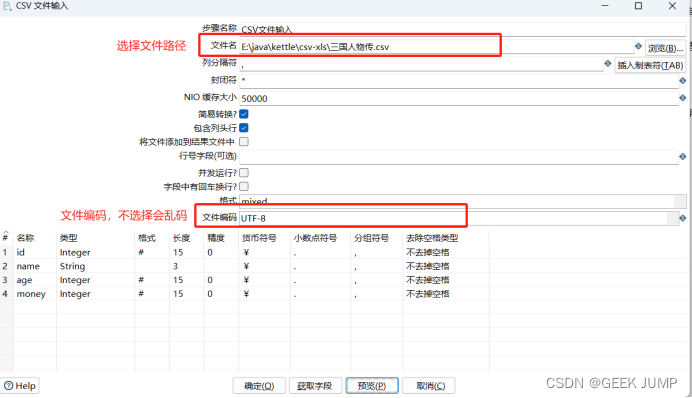Open the 格式 mixed dropdown

680,201
